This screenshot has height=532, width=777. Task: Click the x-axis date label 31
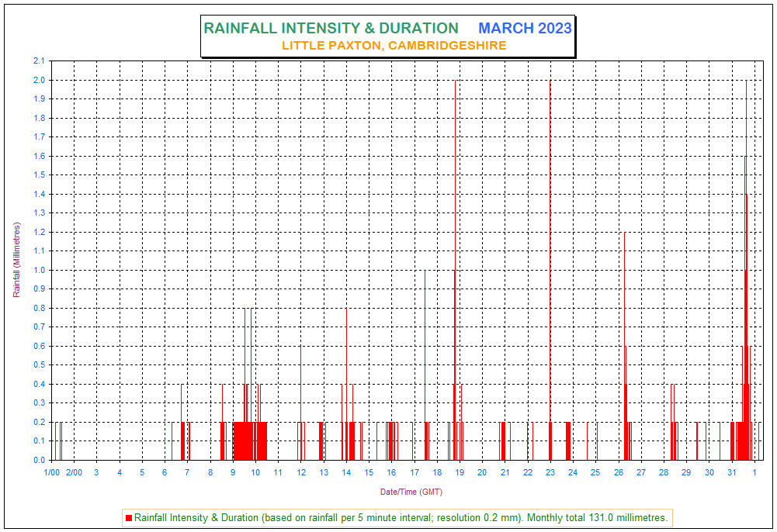(x=732, y=472)
